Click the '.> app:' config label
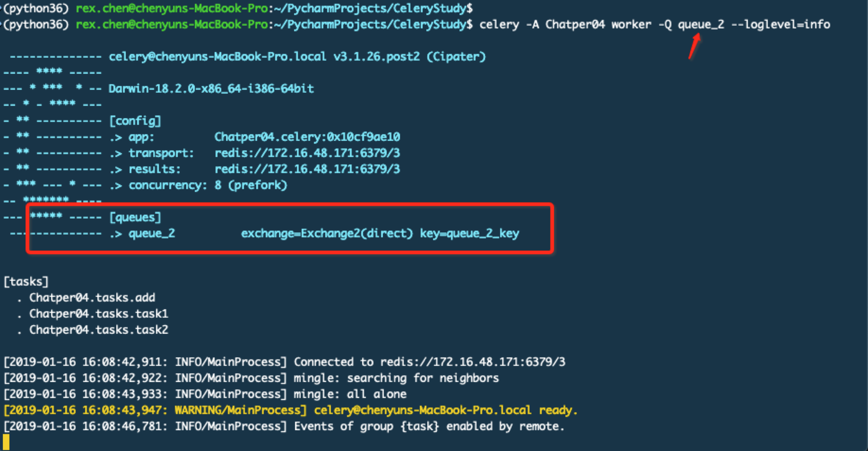The image size is (868, 451). click(132, 137)
